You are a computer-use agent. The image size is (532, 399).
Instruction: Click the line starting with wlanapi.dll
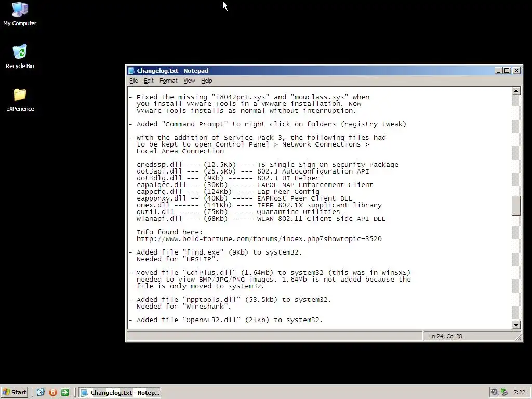coord(261,219)
